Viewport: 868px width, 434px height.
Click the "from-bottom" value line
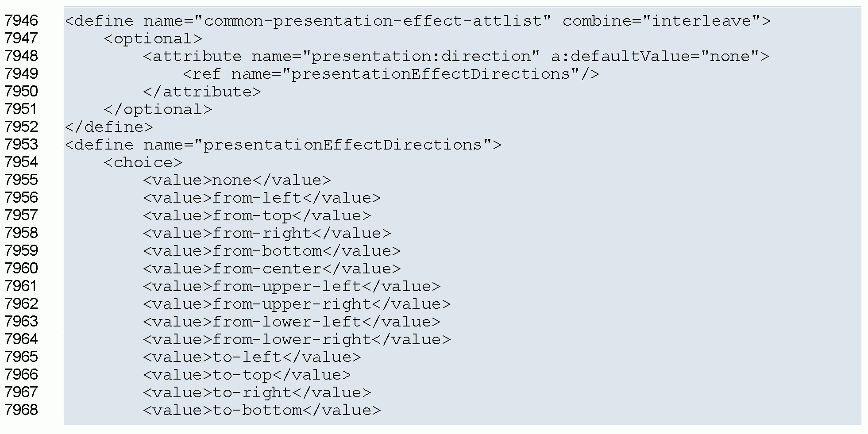pyautogui.click(x=271, y=251)
